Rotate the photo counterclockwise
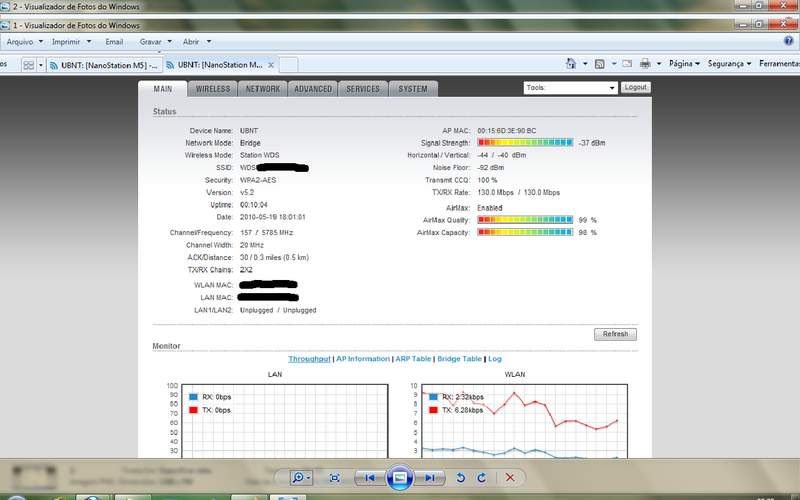The height and width of the screenshot is (500, 800). pos(461,478)
